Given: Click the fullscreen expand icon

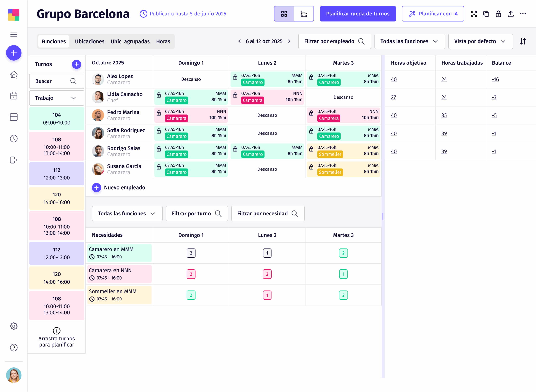Looking at the screenshot, I should pyautogui.click(x=474, y=14).
